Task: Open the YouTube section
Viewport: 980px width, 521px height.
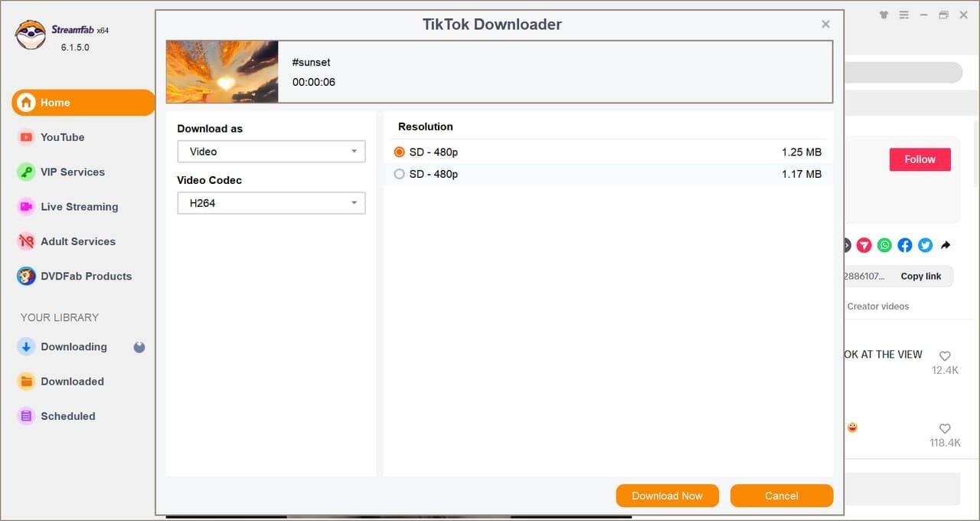Action: coord(62,137)
